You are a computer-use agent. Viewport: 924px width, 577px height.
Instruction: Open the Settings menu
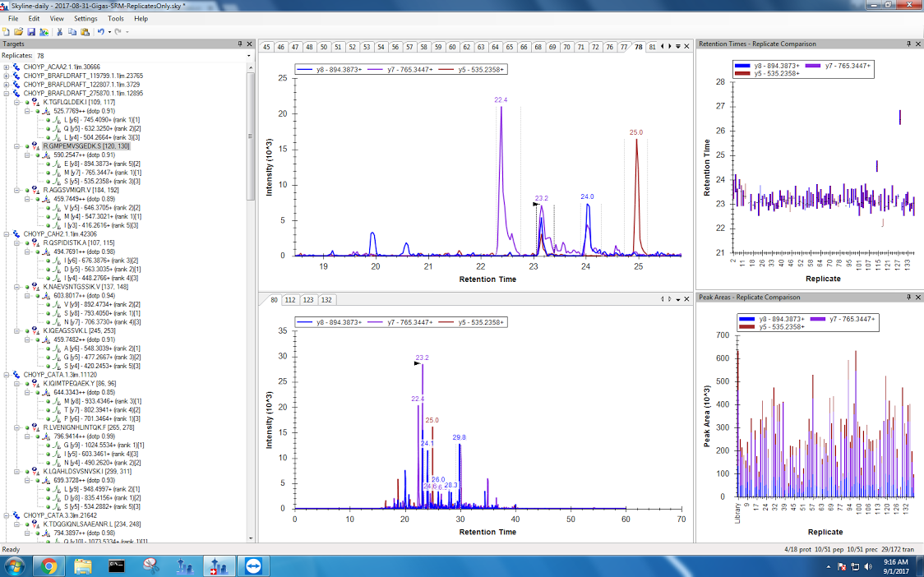click(85, 18)
